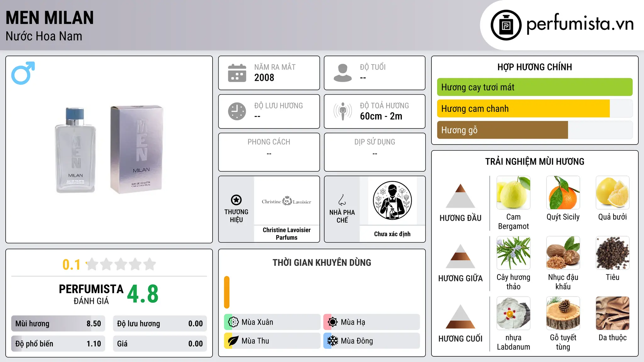
Task: Select the Mùa Đông season label
Action: 357,341
